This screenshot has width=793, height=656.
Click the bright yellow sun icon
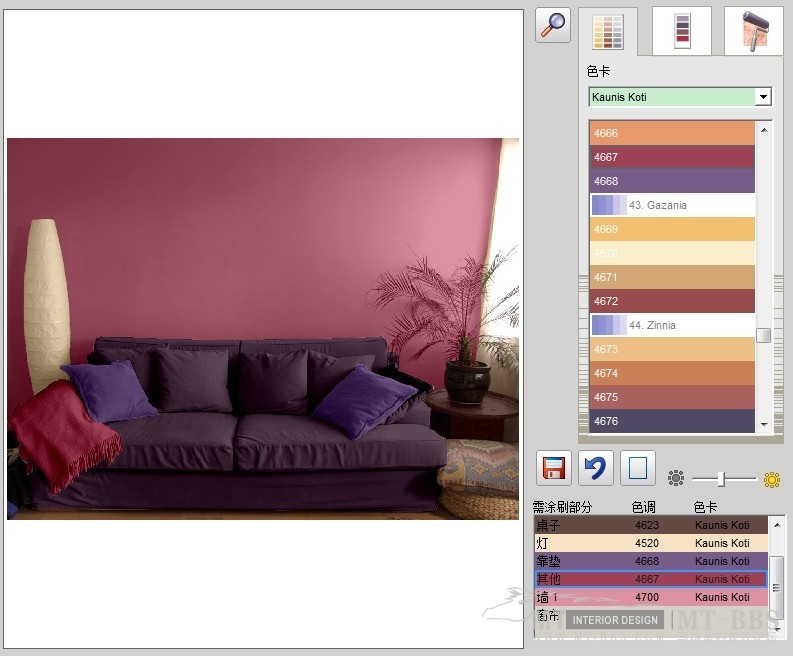coord(771,479)
